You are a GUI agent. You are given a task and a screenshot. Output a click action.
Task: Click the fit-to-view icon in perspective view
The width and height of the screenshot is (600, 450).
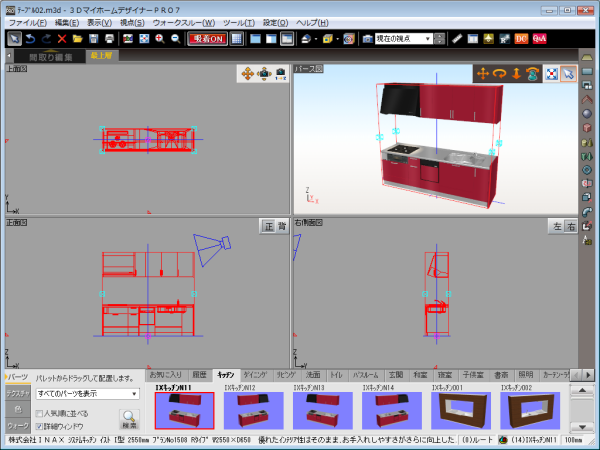551,72
